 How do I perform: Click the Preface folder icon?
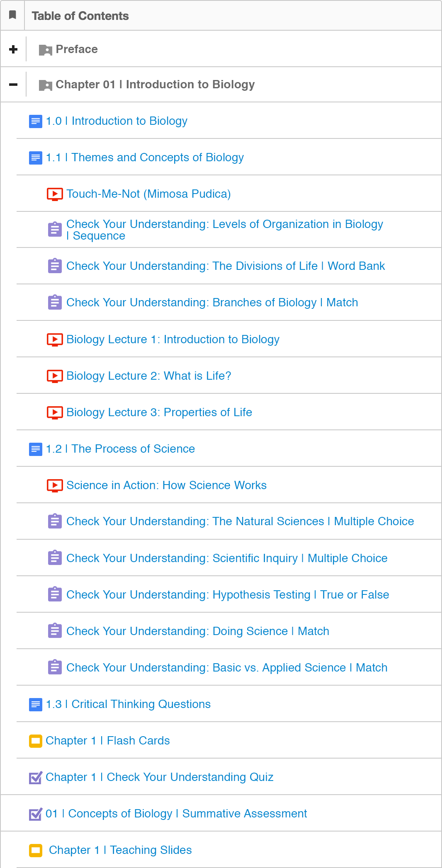click(45, 50)
